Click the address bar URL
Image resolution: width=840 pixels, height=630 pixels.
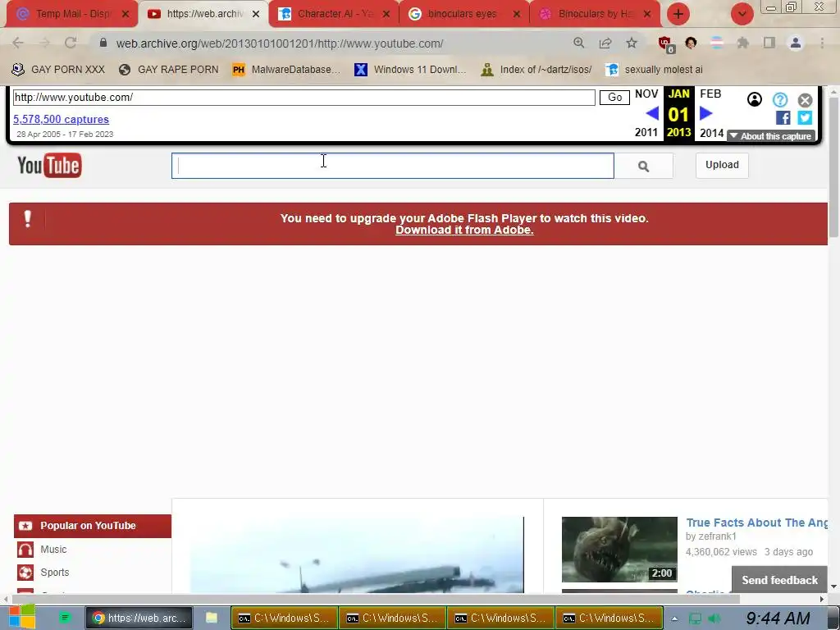(x=280, y=43)
